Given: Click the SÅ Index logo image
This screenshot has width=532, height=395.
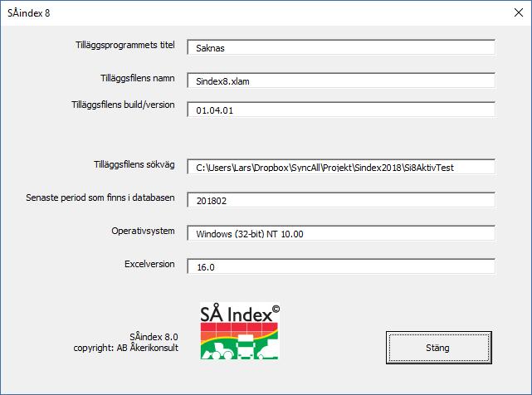Looking at the screenshot, I should coord(240,331).
